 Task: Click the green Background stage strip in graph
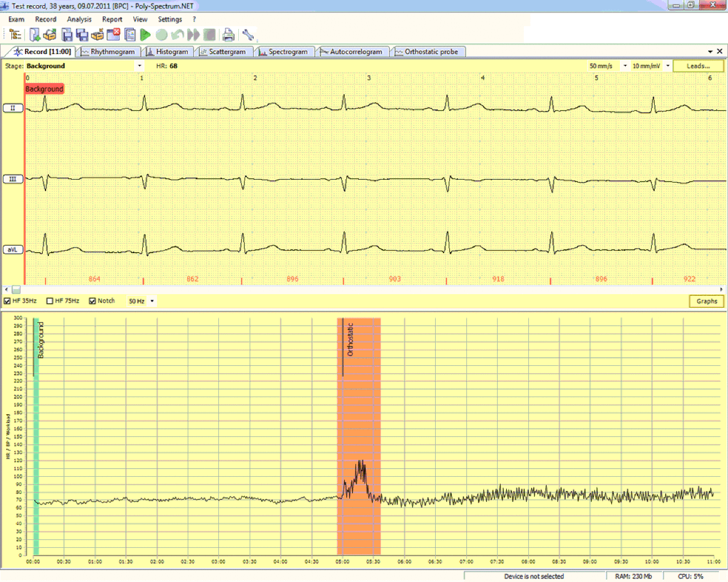tap(36, 436)
